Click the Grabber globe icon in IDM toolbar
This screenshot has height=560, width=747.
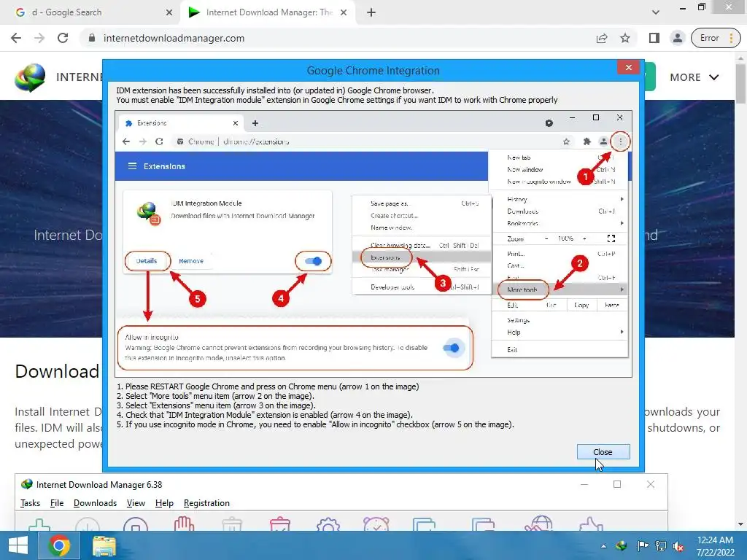[539, 524]
